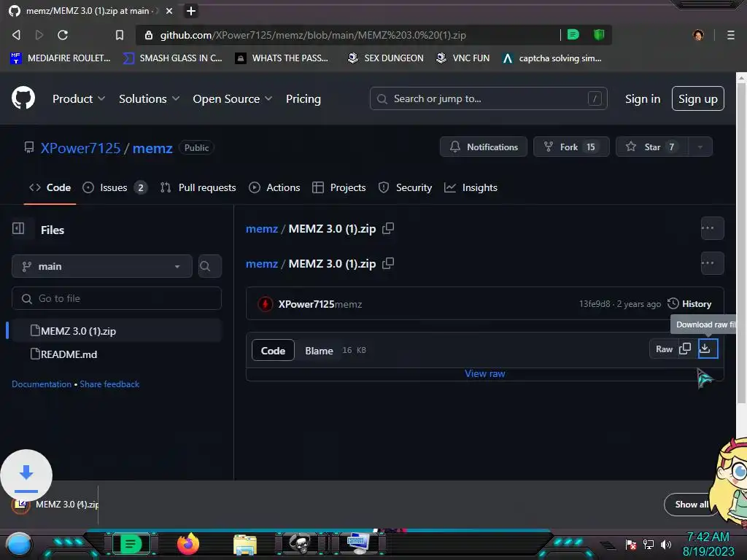
Task: Click the Fork button
Action: (x=570, y=147)
